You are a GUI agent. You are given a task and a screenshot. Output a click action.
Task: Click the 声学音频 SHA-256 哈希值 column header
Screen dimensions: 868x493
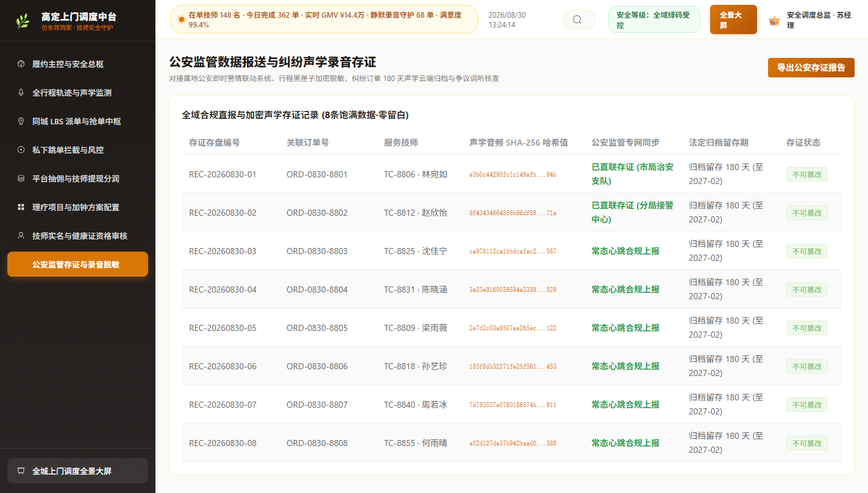point(519,143)
